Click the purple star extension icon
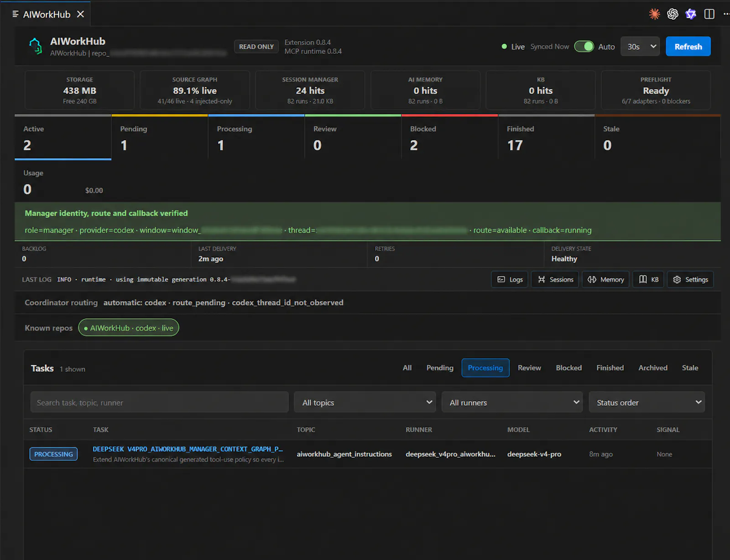The width and height of the screenshot is (730, 560). pyautogui.click(x=691, y=14)
